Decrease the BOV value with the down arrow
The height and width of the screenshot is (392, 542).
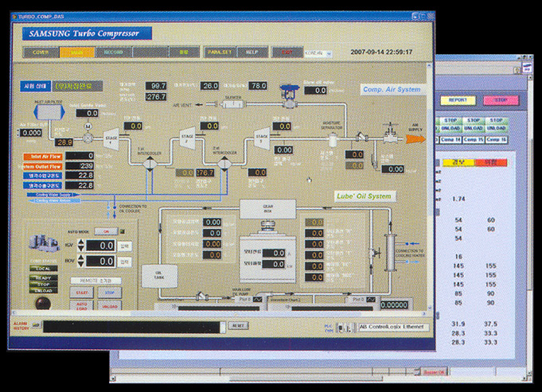80,264
